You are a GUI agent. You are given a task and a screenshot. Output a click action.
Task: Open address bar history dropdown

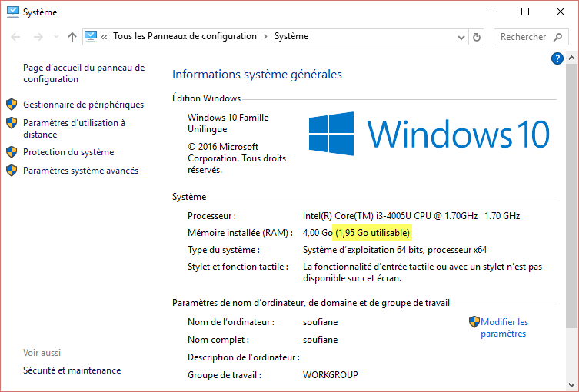point(461,37)
